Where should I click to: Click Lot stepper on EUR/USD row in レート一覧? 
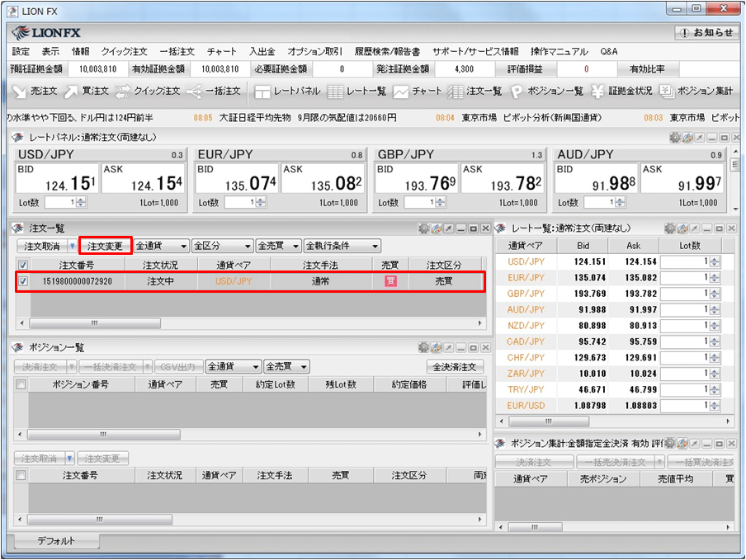[714, 406]
